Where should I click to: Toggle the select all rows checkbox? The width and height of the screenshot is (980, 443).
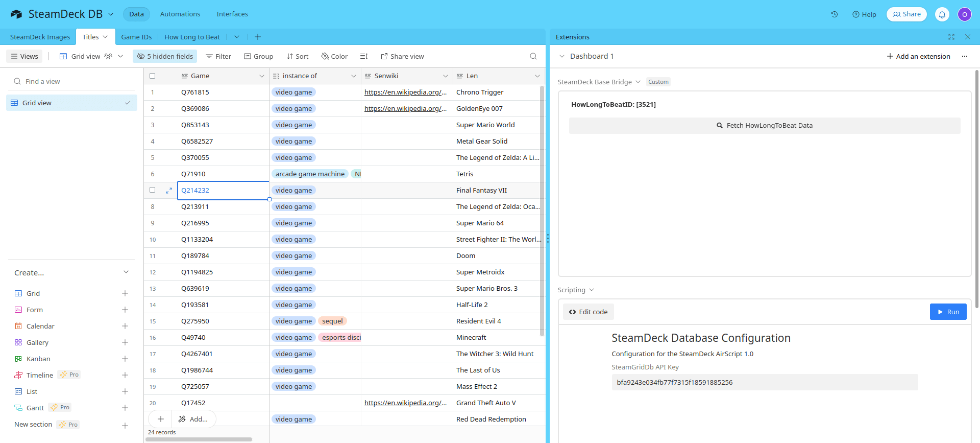click(152, 76)
